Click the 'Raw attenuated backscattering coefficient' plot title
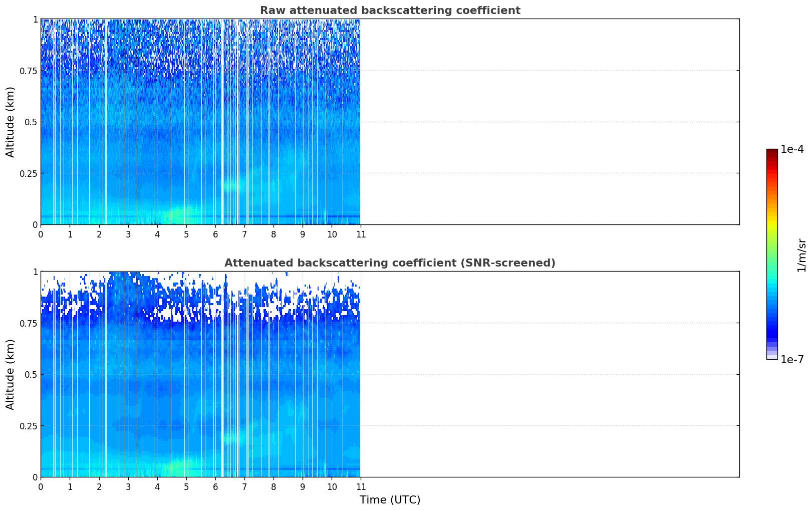 click(x=390, y=11)
